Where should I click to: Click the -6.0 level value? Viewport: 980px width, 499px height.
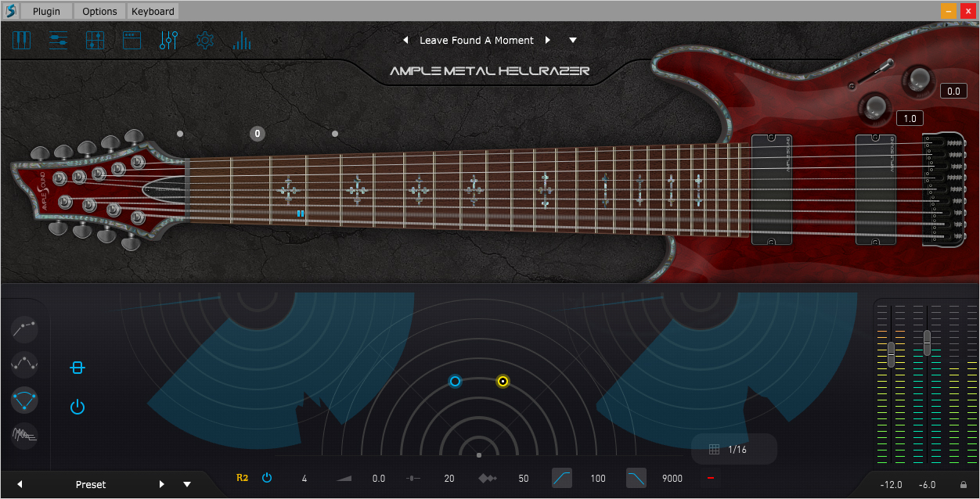928,485
